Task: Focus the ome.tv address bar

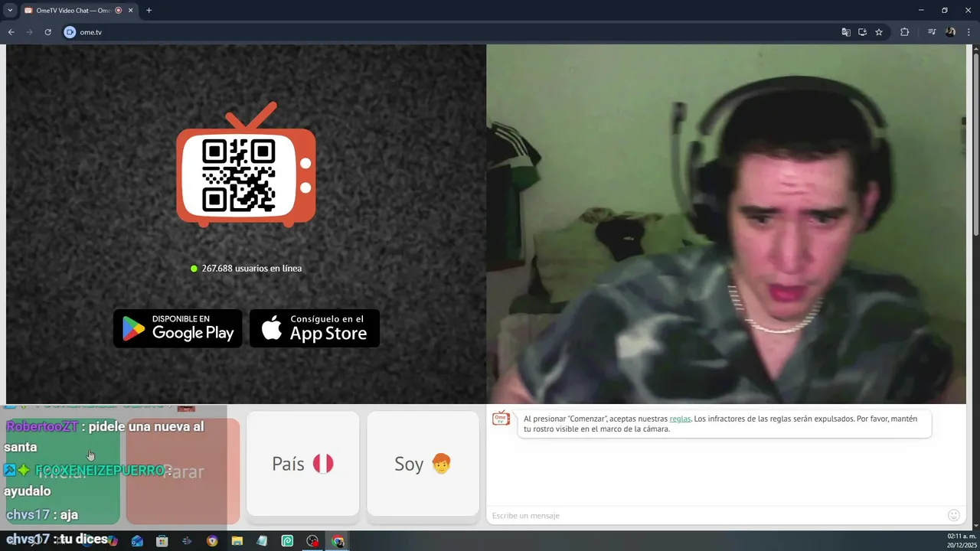Action: [452, 32]
